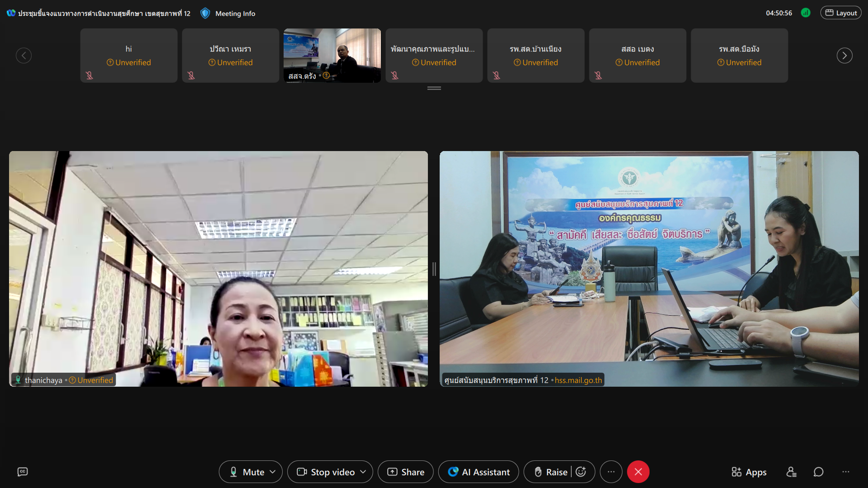Show next participants with right arrow
The image size is (868, 488).
844,55
